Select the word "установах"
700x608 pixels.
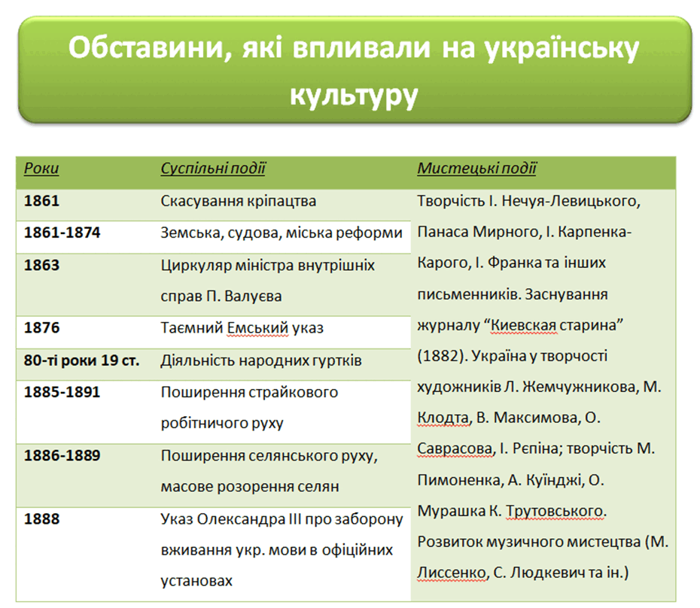pos(196,581)
